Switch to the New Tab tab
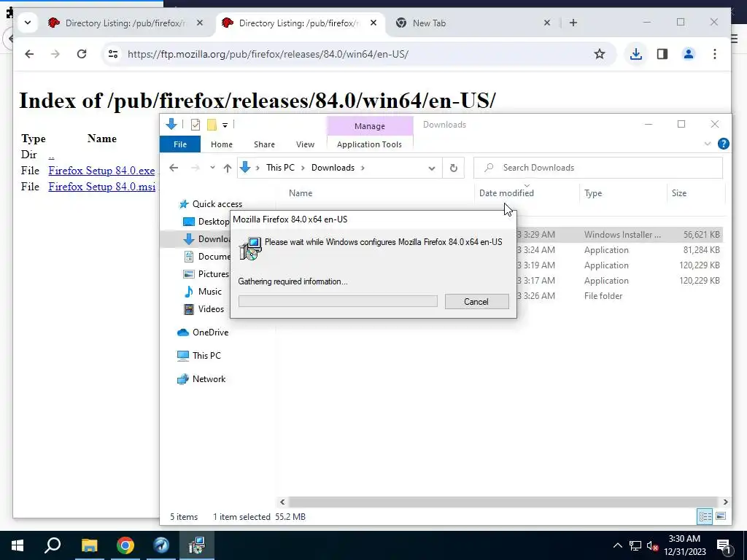Image resolution: width=747 pixels, height=560 pixels. point(467,23)
